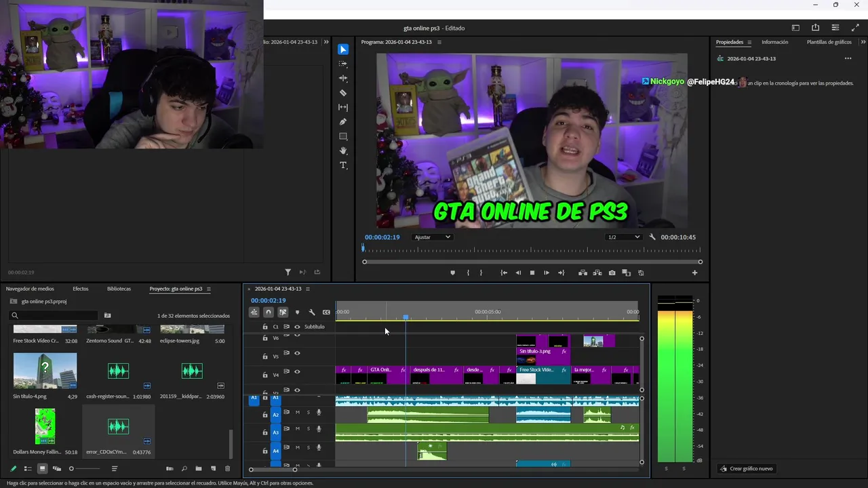Click Project panel search field
The image size is (868, 488).
[54, 315]
